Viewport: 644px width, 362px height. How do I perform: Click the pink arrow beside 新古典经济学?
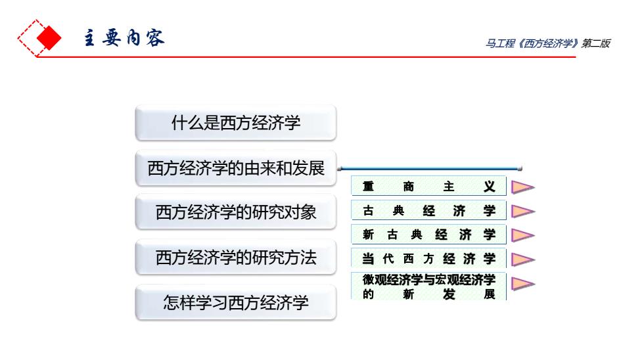pos(522,236)
